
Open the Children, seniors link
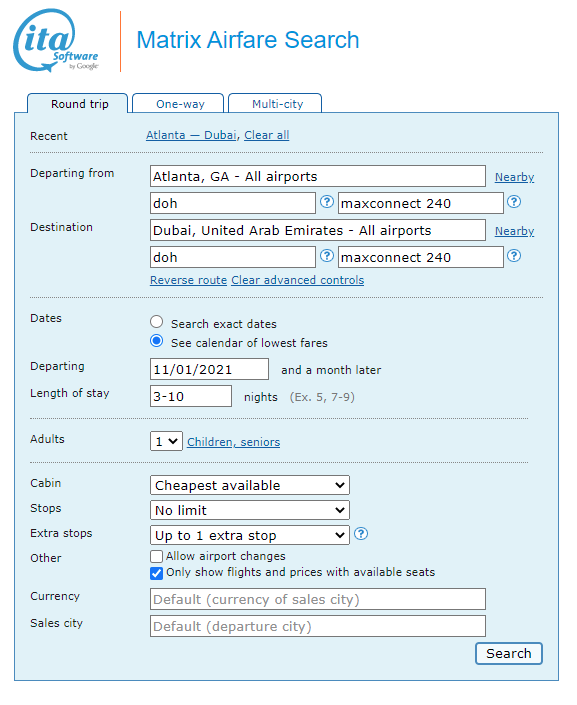233,442
